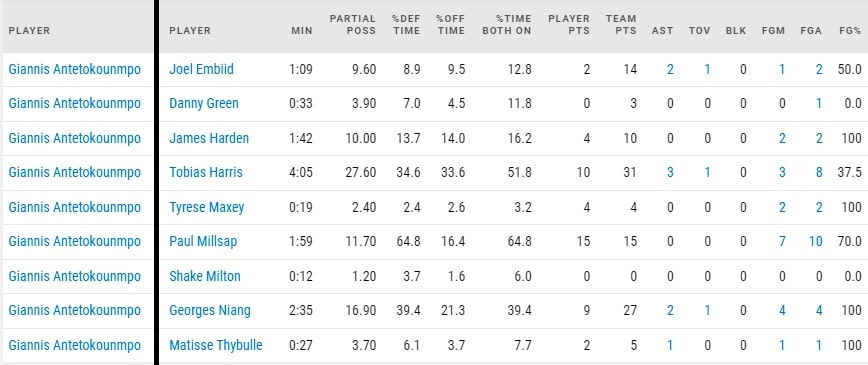The width and height of the screenshot is (868, 365).
Task: Sort by PARTIAL POSS column header
Action: point(353,25)
